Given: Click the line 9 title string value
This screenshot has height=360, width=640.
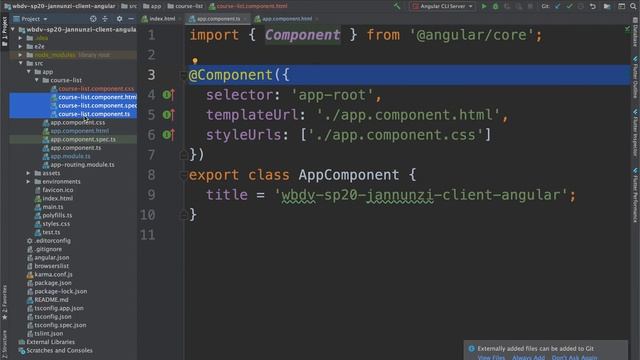Looking at the screenshot, I should point(421,195).
